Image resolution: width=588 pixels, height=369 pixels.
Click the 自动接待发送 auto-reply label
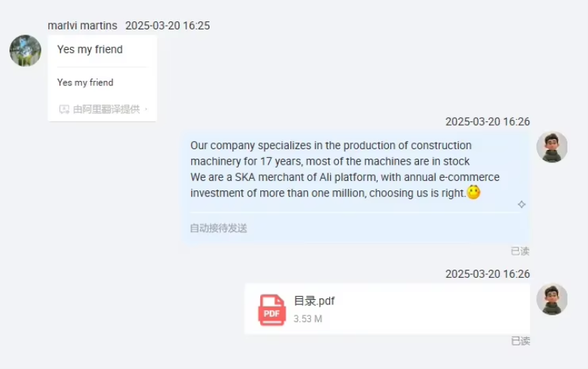(x=218, y=229)
